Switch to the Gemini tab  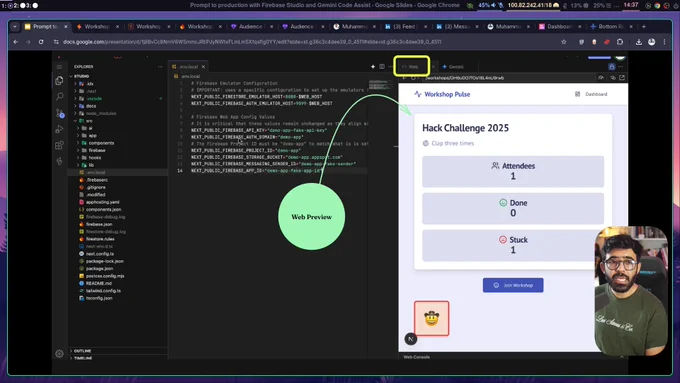453,67
